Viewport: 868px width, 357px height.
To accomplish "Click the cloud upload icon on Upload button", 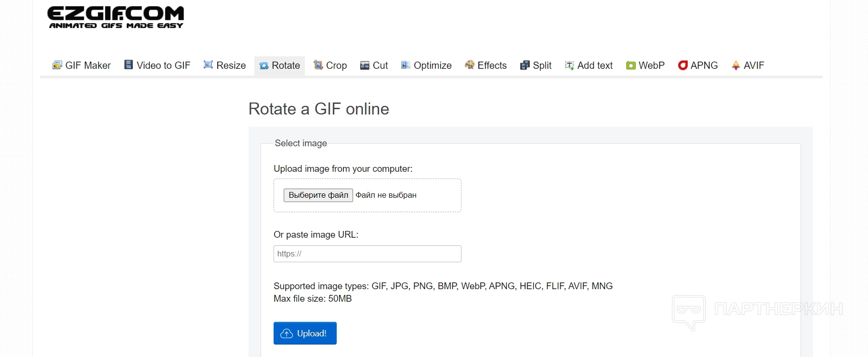I will [x=287, y=333].
